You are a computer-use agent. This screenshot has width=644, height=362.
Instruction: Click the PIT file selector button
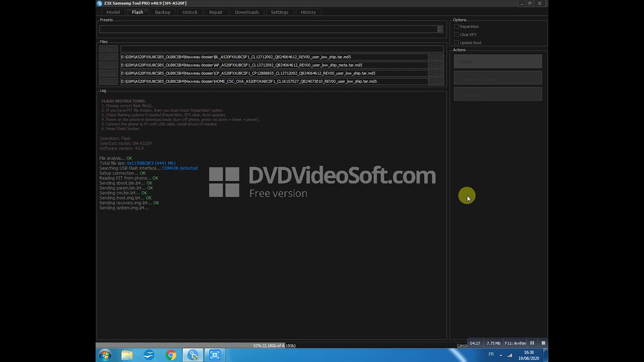[109, 49]
